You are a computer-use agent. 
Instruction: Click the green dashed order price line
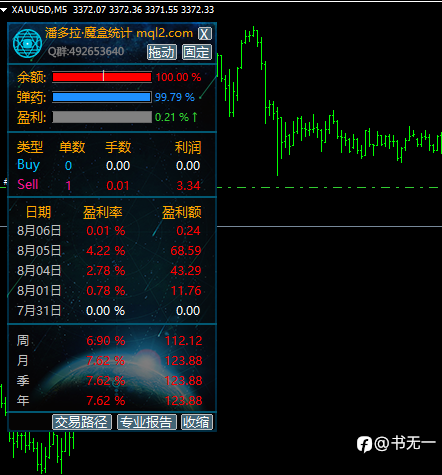coord(329,187)
